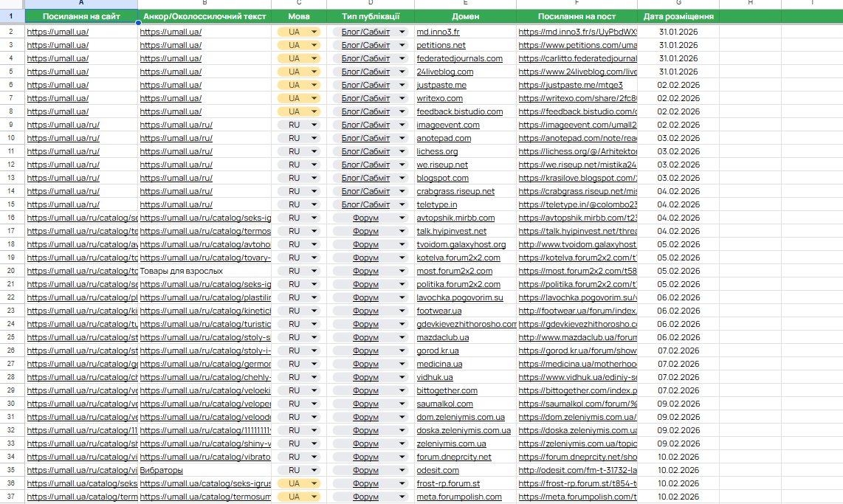Open the feedback.bistudio.com domain link
Image resolution: width=843 pixels, height=504 pixels.
[460, 111]
